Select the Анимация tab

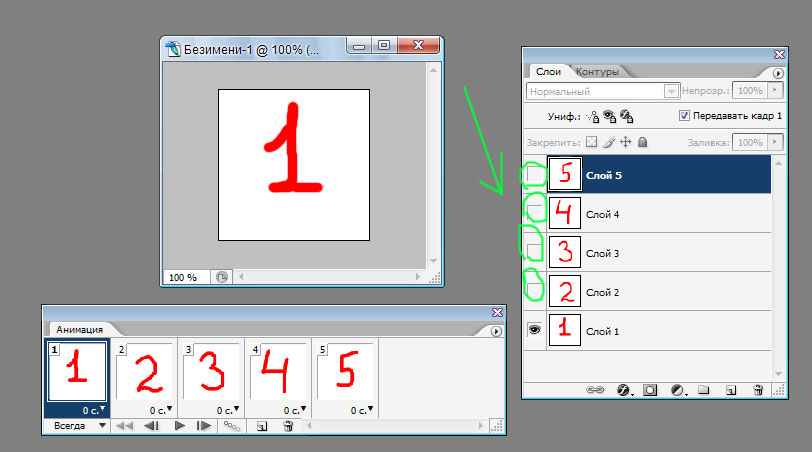point(79,329)
